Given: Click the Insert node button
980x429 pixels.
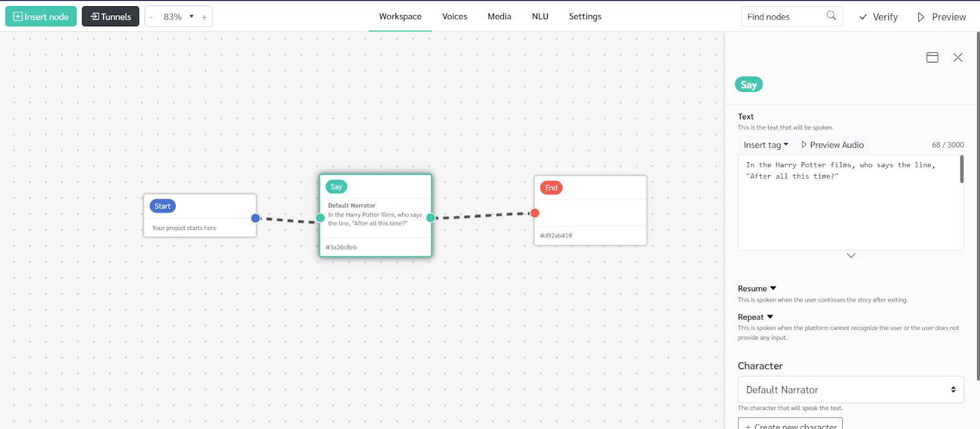Looking at the screenshot, I should [x=41, y=17].
